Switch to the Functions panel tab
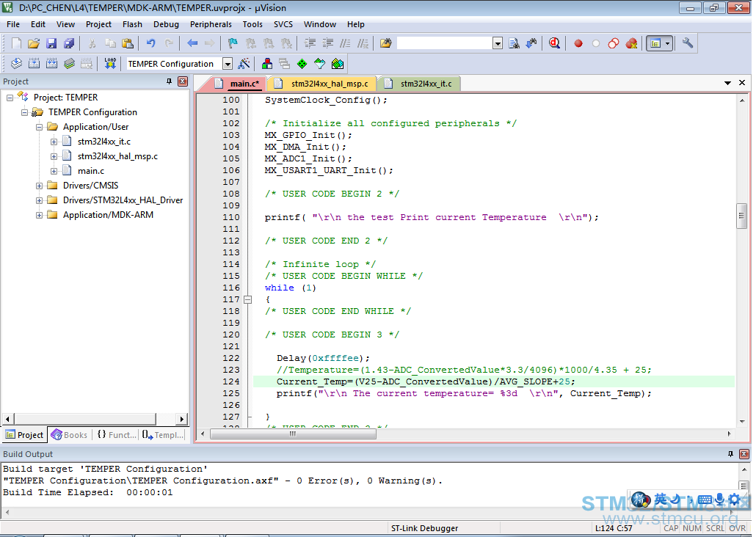This screenshot has height=537, width=756. coord(116,435)
